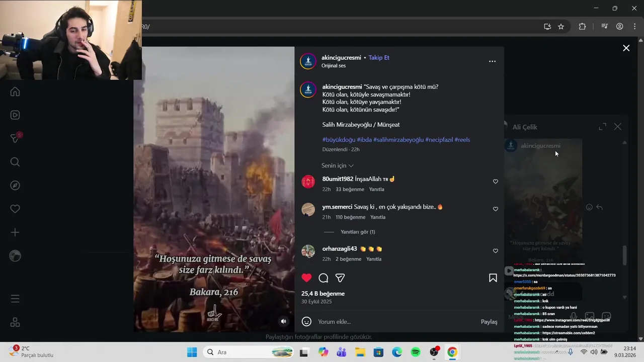
Task: Open the Chrome media control icon
Action: pos(605,27)
